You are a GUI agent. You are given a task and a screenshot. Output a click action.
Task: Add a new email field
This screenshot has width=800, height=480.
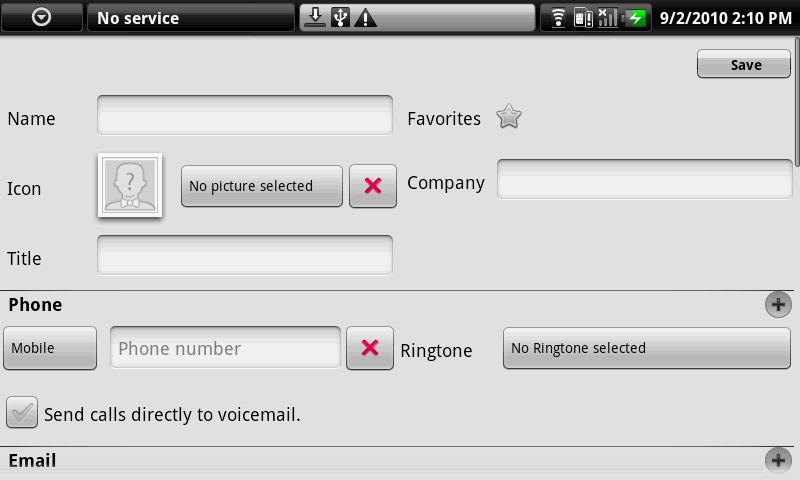[x=777, y=460]
